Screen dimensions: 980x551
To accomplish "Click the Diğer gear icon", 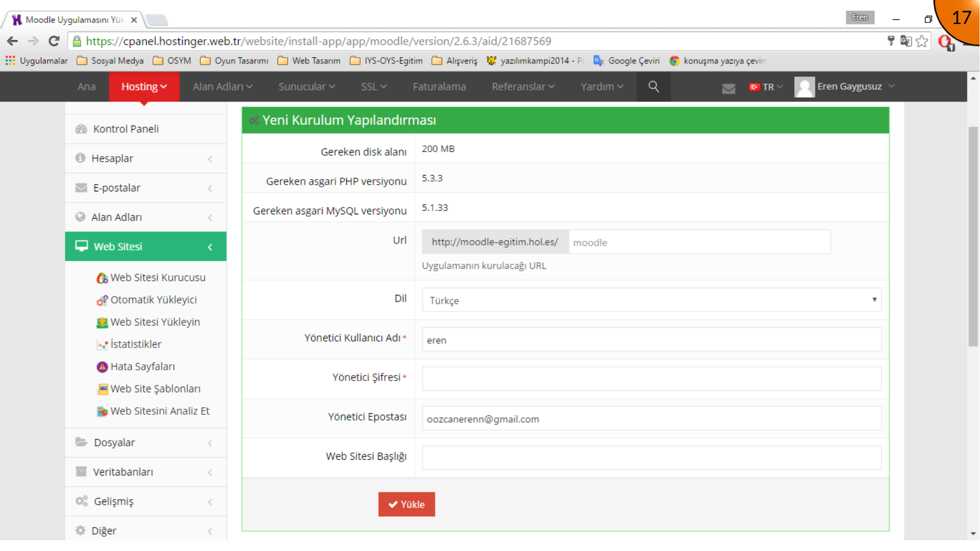I will point(80,531).
